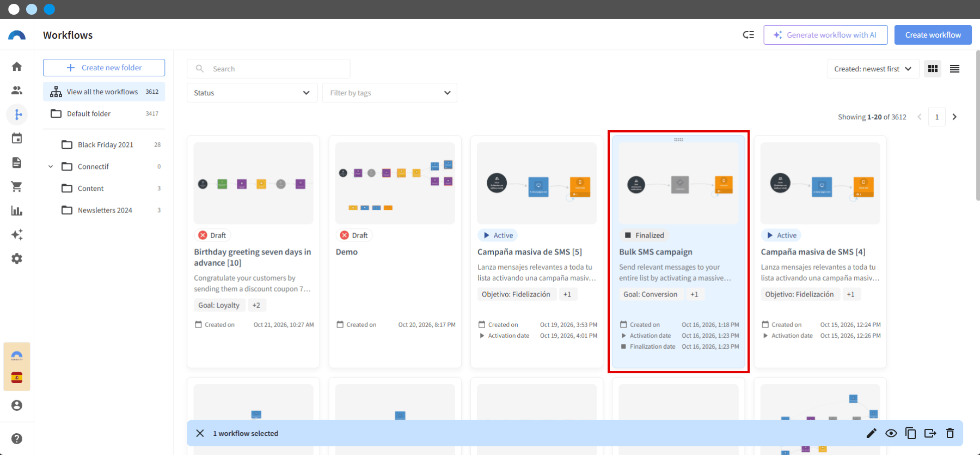Open Campaña masiva de SMS [4] thumbnail
Image resolution: width=980 pixels, height=455 pixels.
pos(820,183)
